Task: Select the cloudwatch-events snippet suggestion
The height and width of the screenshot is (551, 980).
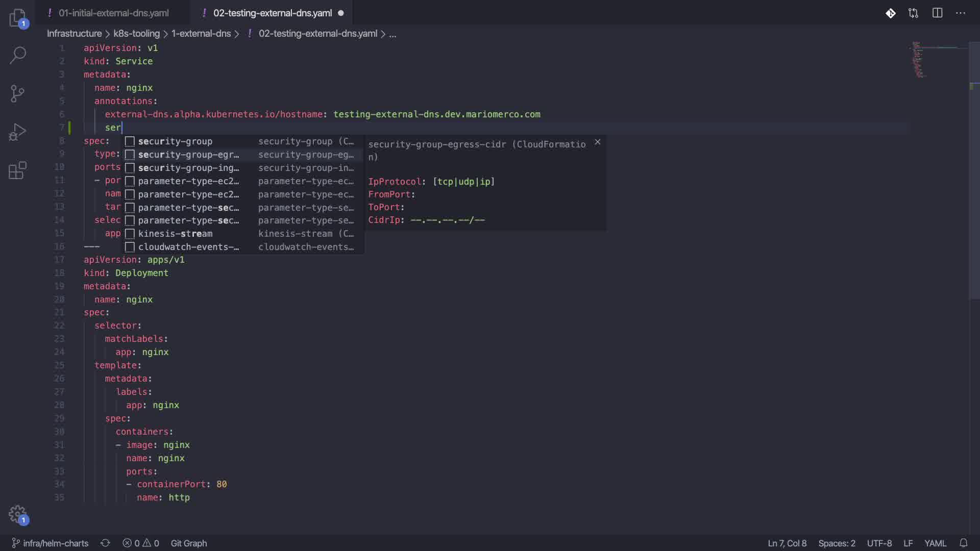Action: coord(188,247)
